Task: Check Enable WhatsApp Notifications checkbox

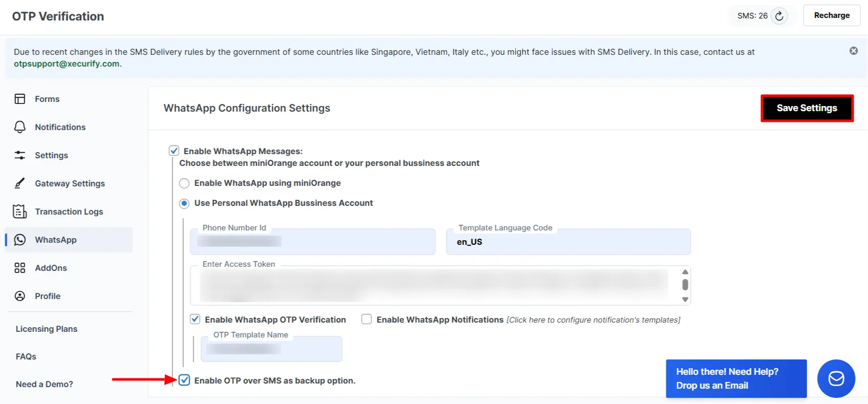Action: pyautogui.click(x=367, y=319)
